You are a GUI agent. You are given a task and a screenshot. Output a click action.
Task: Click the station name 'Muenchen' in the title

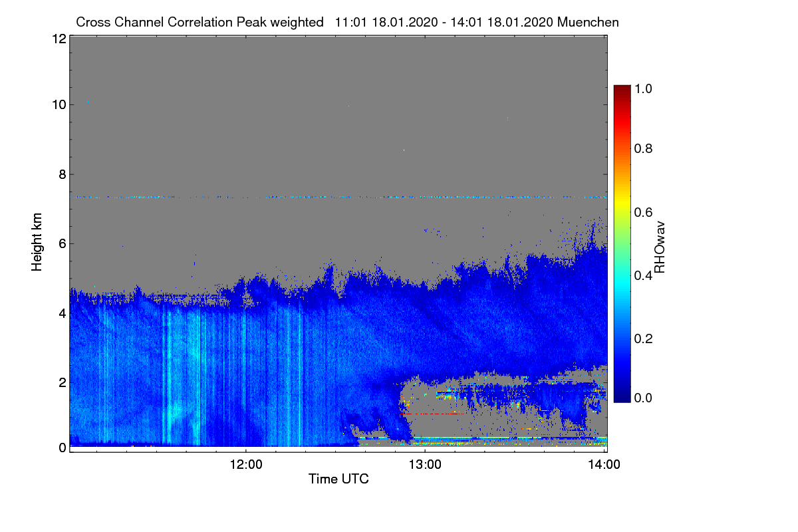click(x=589, y=22)
